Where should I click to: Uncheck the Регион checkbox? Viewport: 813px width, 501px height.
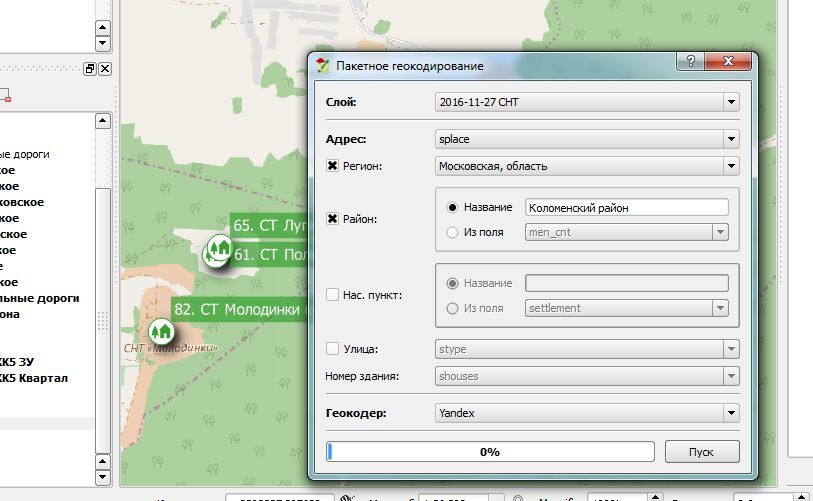pos(332,166)
